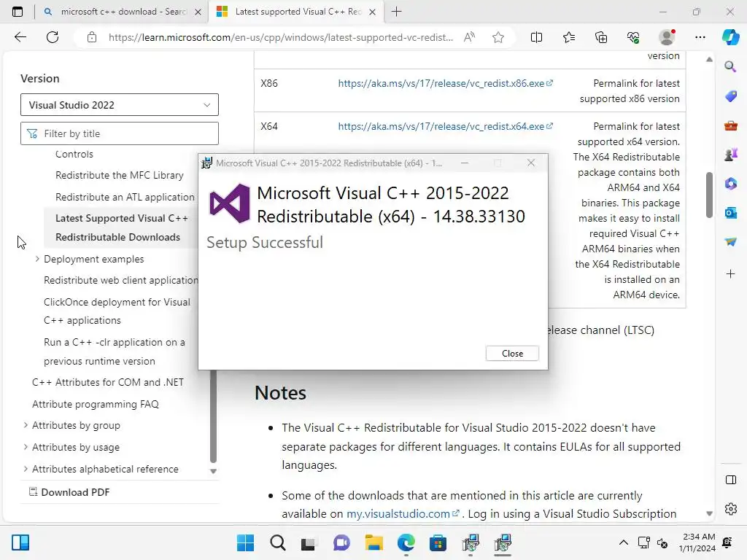
Task: Open Favorites list icon
Action: (569, 37)
